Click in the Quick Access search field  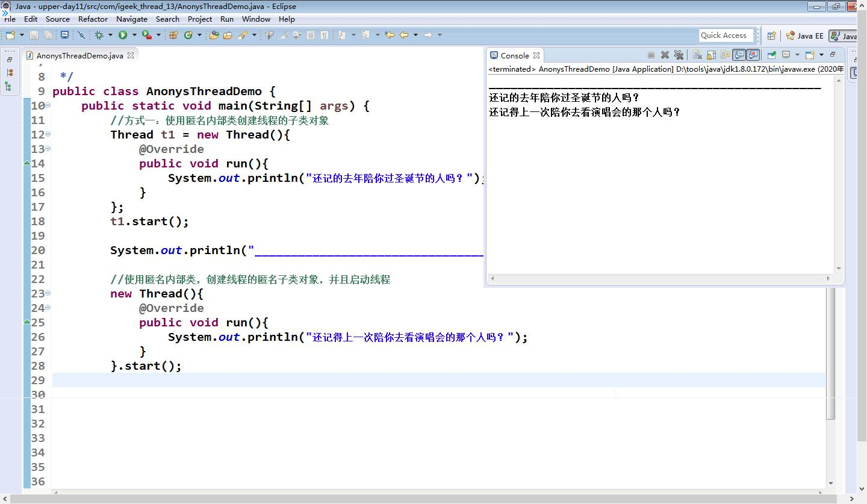click(x=727, y=36)
